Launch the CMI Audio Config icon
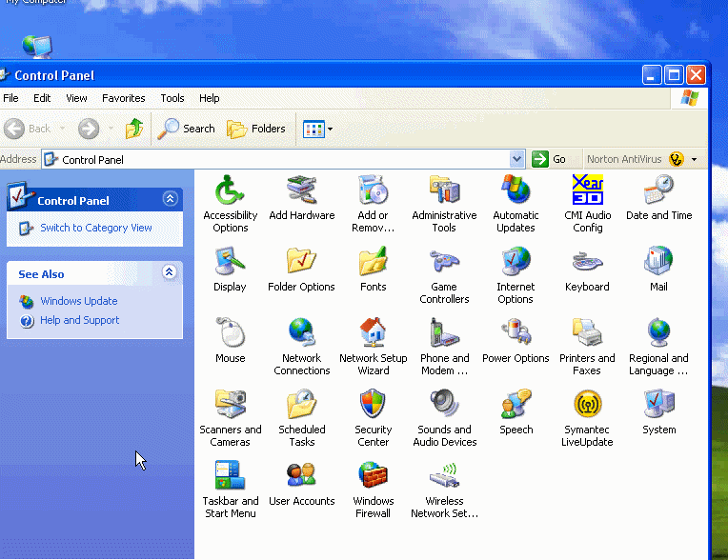This screenshot has width=728, height=560. [x=587, y=191]
